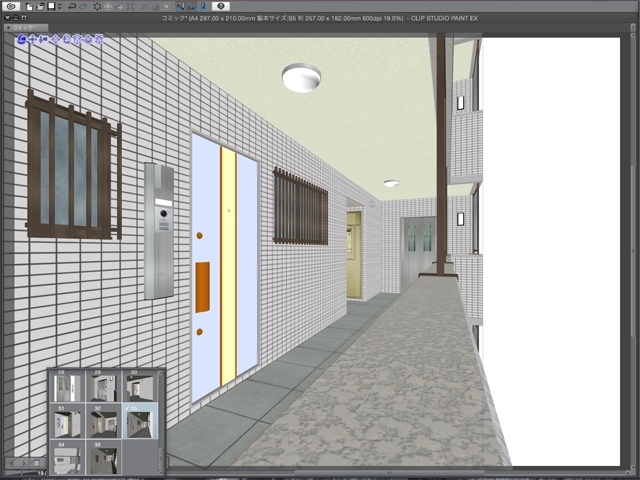Click the next arrow on object launcher
640x480 pixels.
click(24, 463)
